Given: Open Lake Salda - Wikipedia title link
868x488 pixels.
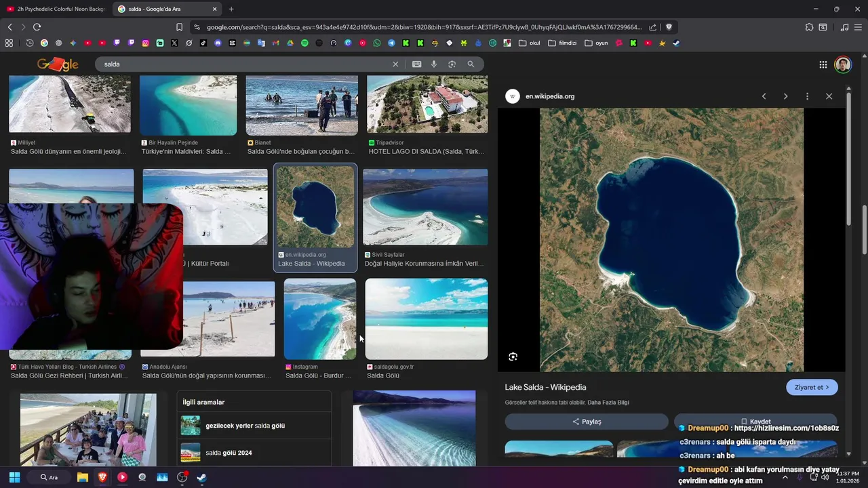Looking at the screenshot, I should (x=545, y=387).
